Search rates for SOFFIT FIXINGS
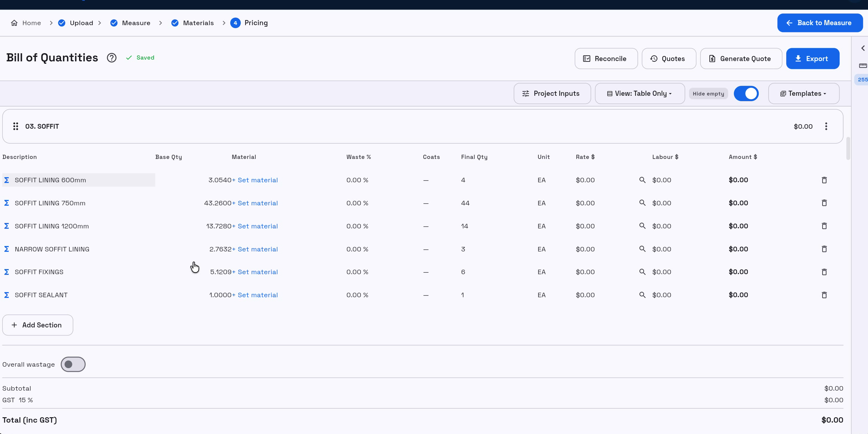The width and height of the screenshot is (868, 434). (642, 271)
